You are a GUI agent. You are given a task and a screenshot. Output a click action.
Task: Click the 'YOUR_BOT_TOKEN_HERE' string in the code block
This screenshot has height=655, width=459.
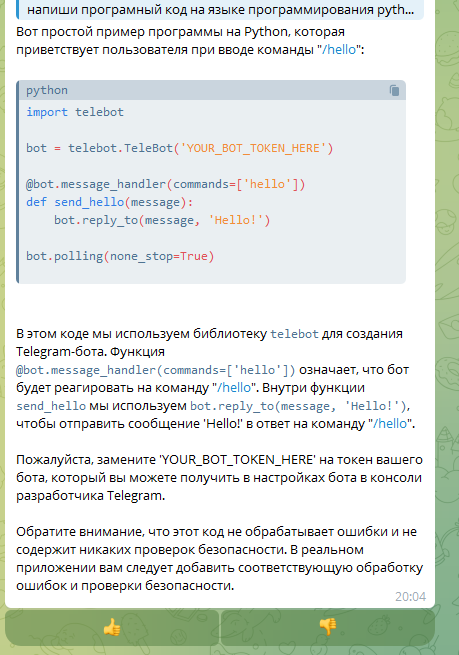click(x=253, y=148)
